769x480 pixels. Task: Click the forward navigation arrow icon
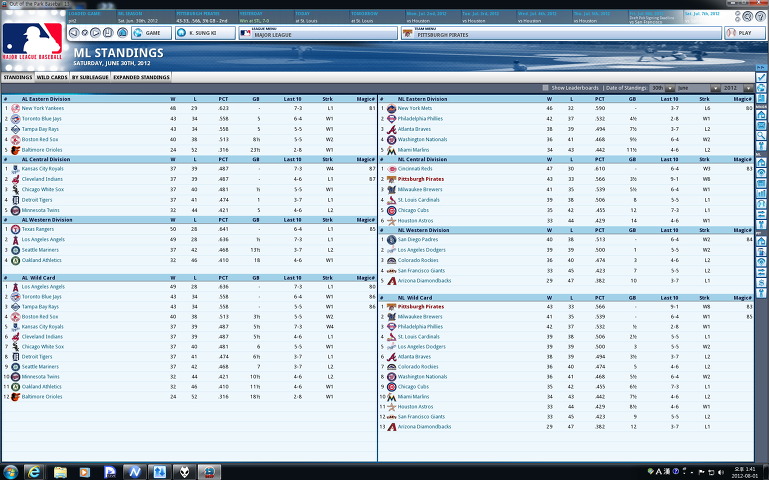tap(96, 33)
